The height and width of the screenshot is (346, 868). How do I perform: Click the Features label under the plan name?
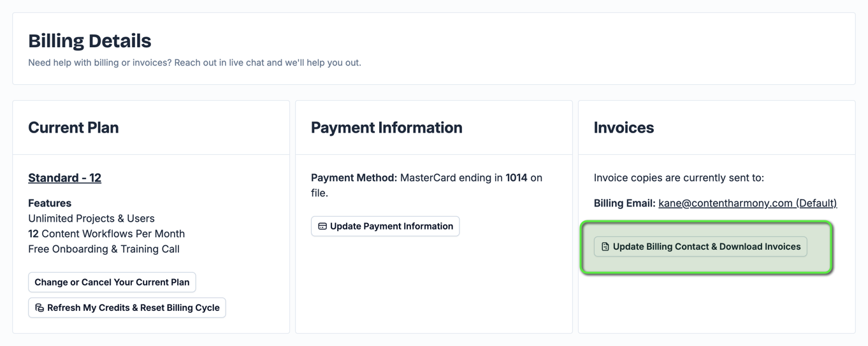tap(50, 203)
